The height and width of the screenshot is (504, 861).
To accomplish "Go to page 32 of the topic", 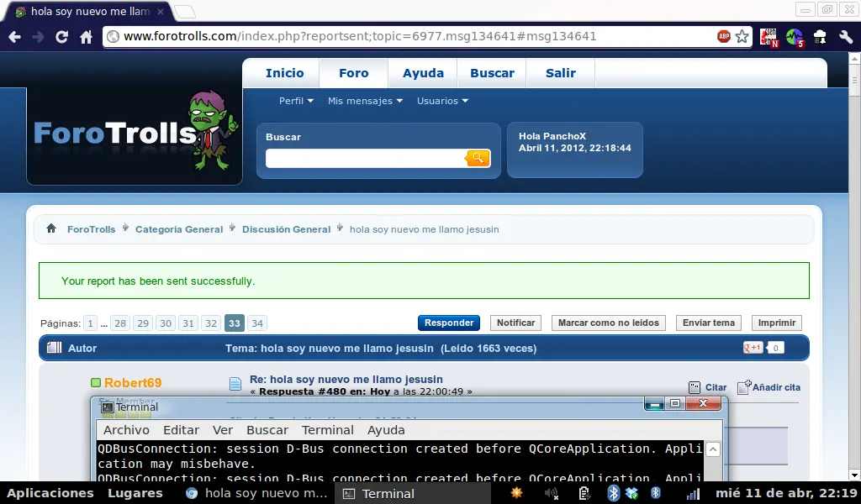I will tap(211, 323).
